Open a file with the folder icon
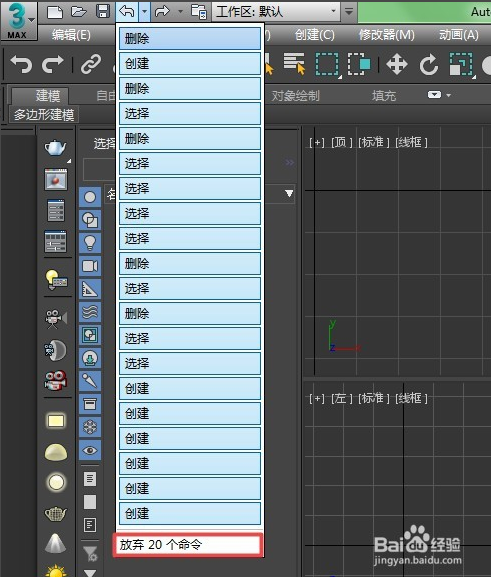 click(78, 12)
